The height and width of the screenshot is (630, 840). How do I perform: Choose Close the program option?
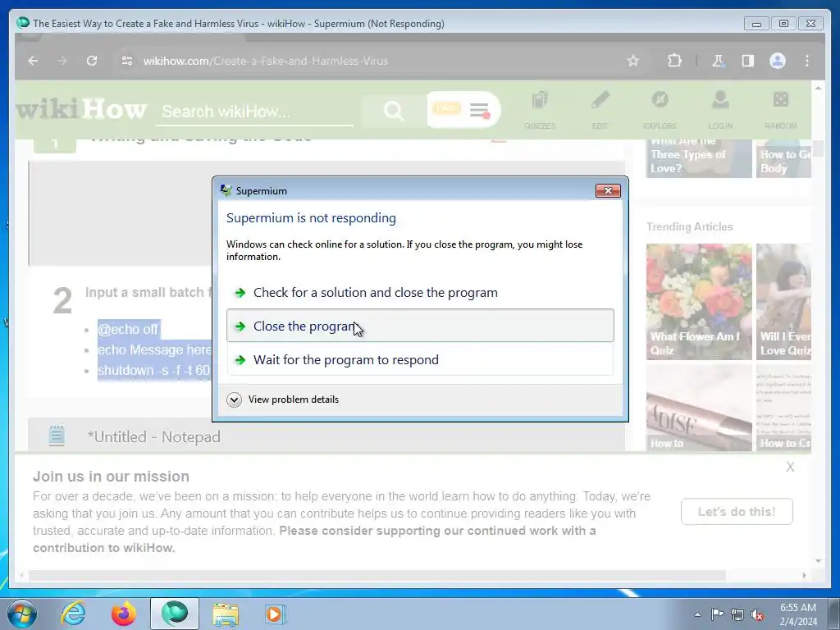[x=420, y=326]
